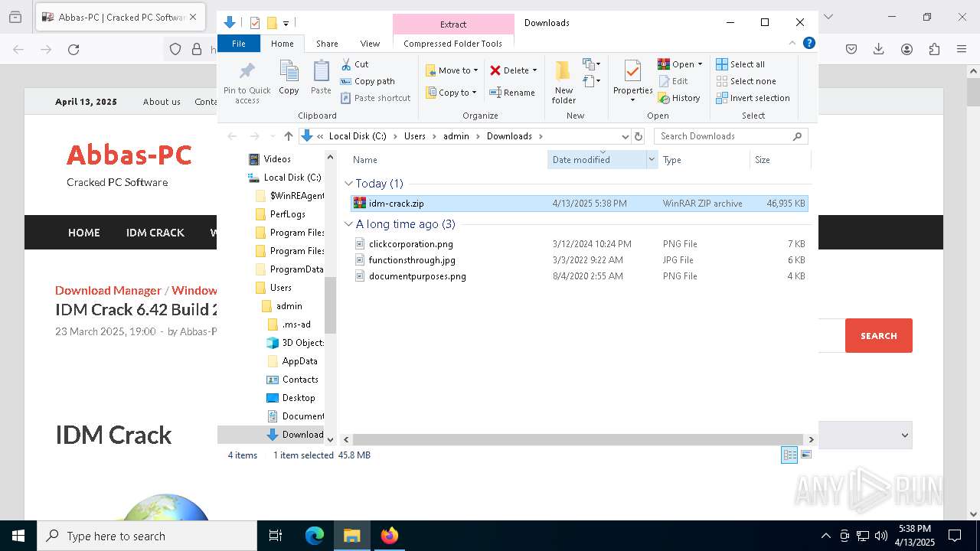Screen dimensions: 980x551
Task: Click the SEARCH button on website
Action: coord(879,336)
